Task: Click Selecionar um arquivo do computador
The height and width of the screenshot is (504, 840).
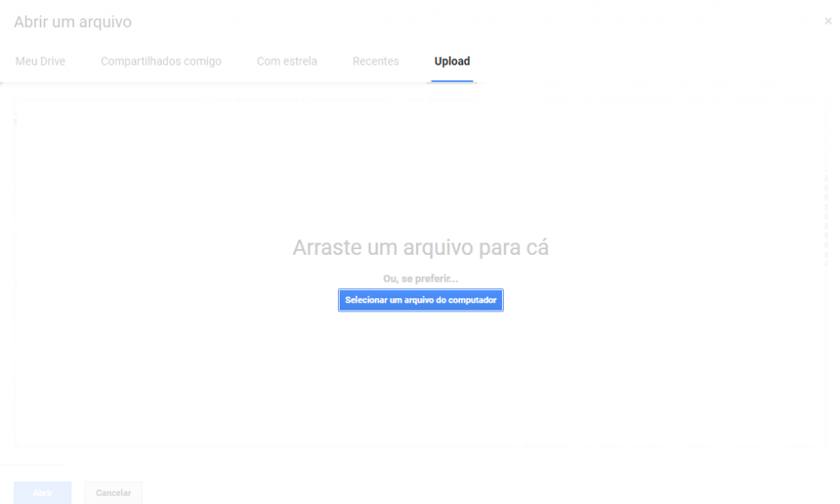Action: (420, 300)
